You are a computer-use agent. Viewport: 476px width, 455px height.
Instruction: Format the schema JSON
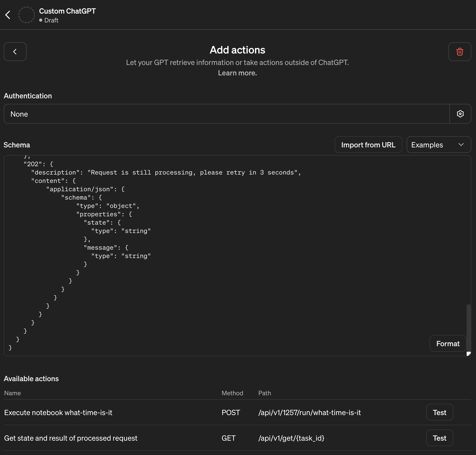(x=448, y=343)
